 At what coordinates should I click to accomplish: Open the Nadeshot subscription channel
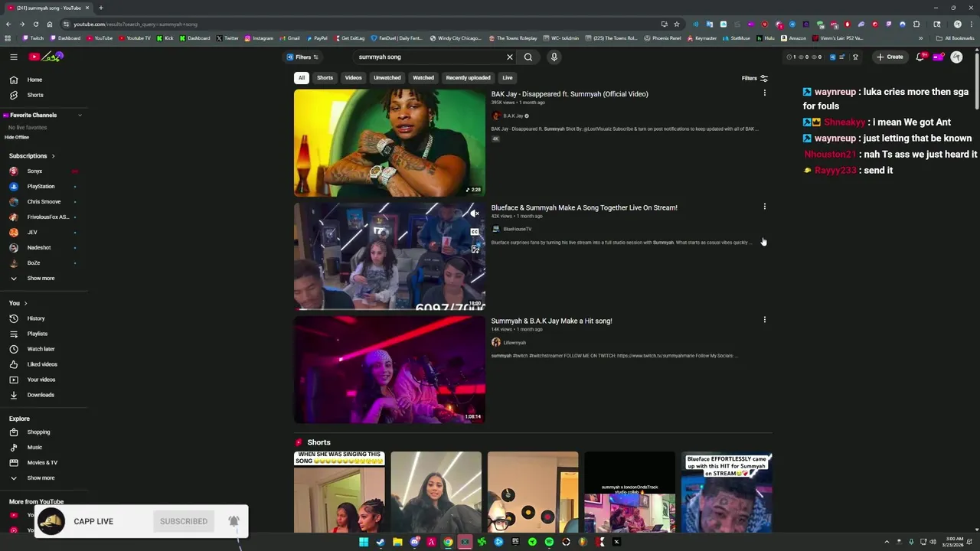(44, 248)
